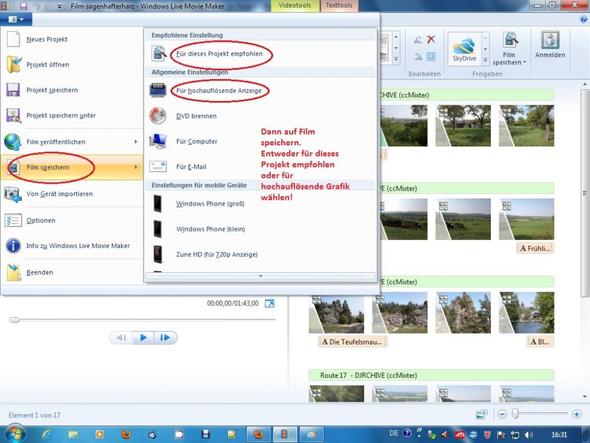Click the help question mark icon
Screen dimensions: 590x443
point(584,20)
